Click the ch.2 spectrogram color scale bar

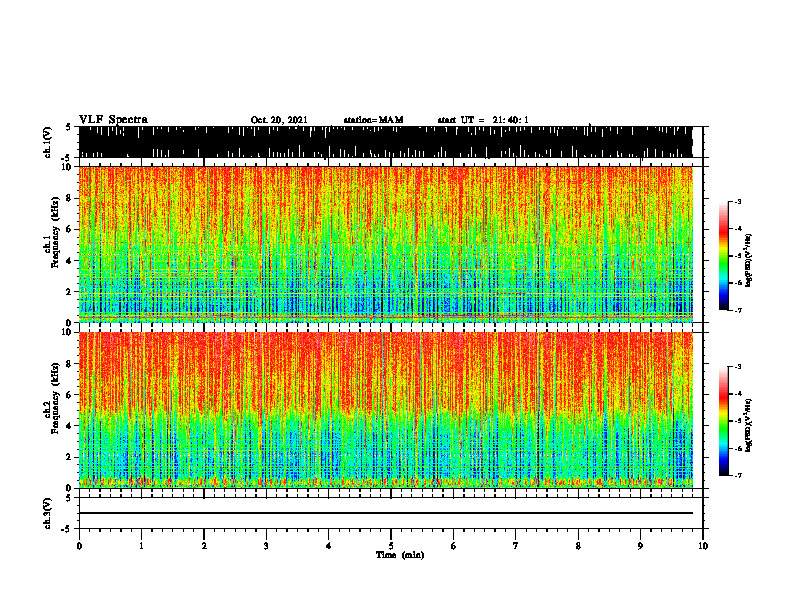(x=723, y=421)
